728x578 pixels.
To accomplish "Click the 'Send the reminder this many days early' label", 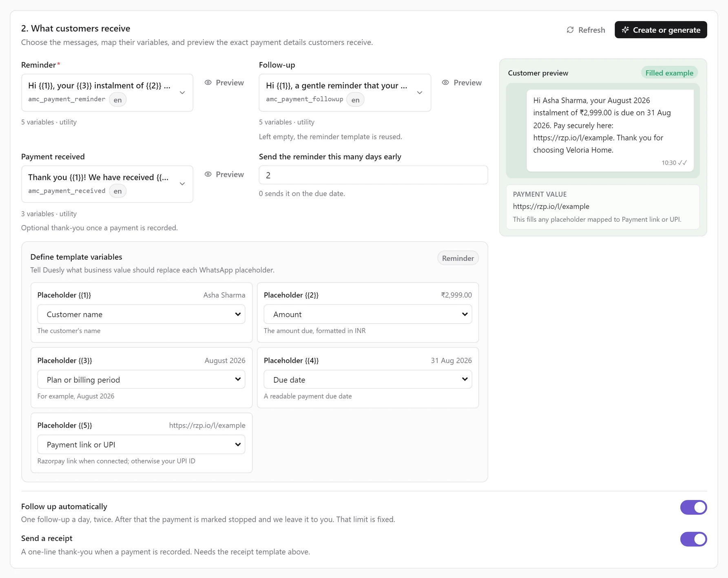I will [330, 157].
